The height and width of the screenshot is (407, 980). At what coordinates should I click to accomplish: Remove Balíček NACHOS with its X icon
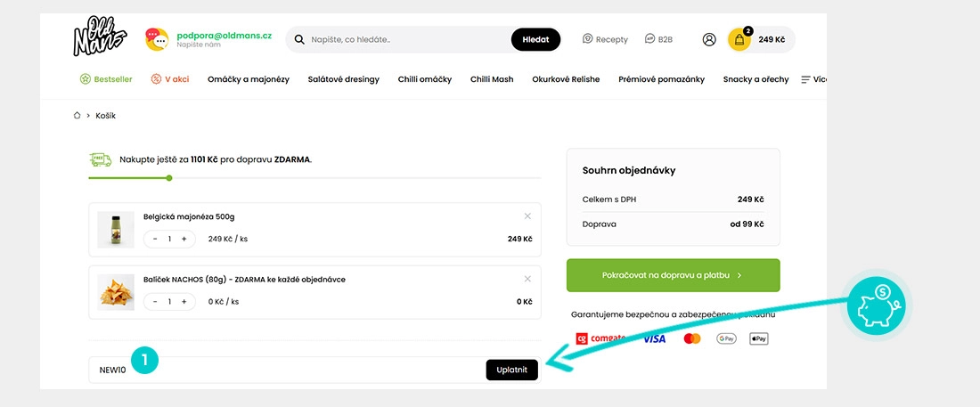pyautogui.click(x=527, y=279)
